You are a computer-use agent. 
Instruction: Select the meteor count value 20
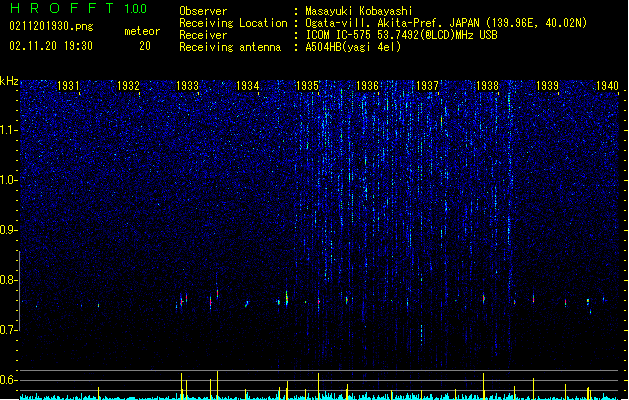(145, 46)
